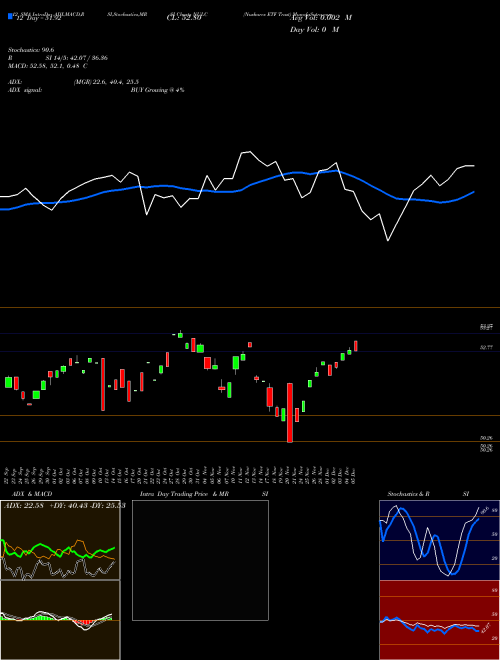Click the red RSI chart thumbnail
Viewport: 500px width, 660px height.
(439, 620)
